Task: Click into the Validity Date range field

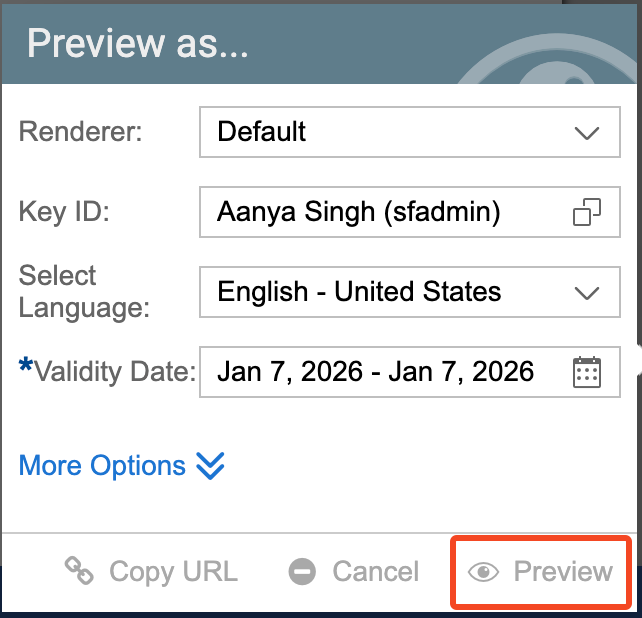Action: [380, 372]
